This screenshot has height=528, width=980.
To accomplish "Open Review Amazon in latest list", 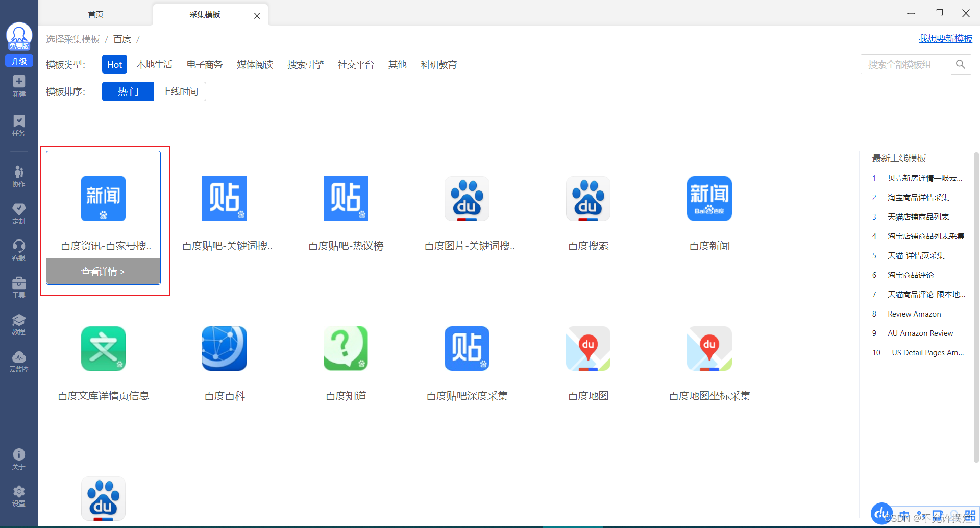I will [914, 314].
